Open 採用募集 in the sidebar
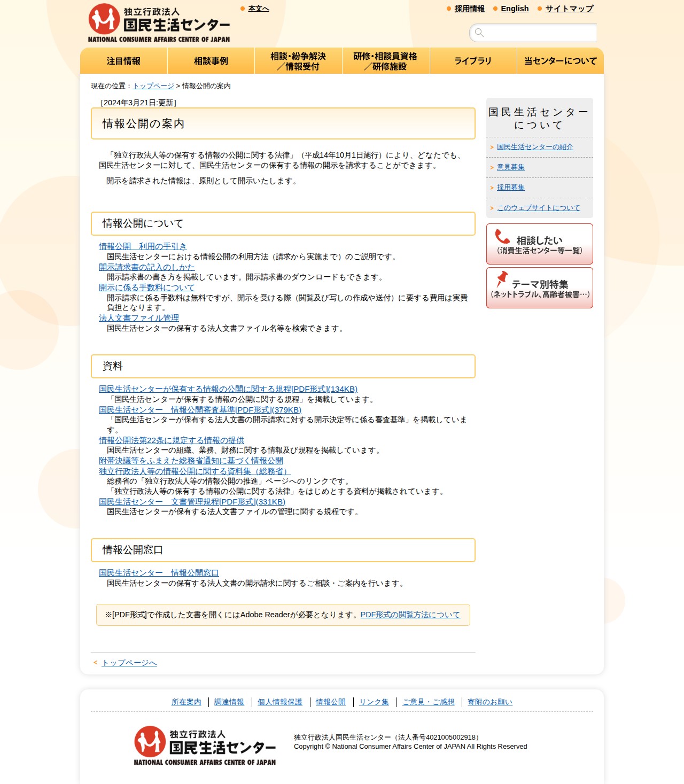This screenshot has width=684, height=784. tap(511, 188)
